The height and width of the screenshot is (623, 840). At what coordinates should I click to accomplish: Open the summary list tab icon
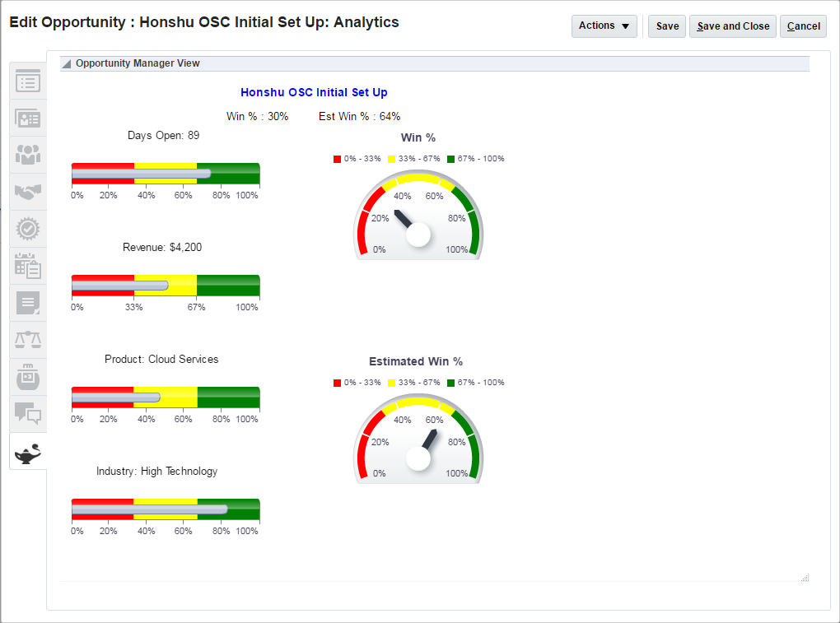[28, 81]
